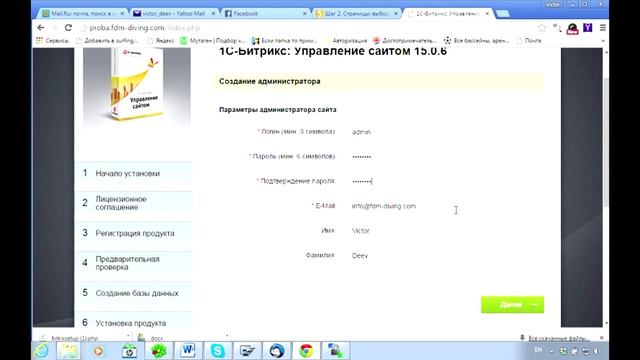Expand the bitrixsetup download dropdown arrow
The height and width of the screenshot is (360, 640).
click(x=128, y=337)
